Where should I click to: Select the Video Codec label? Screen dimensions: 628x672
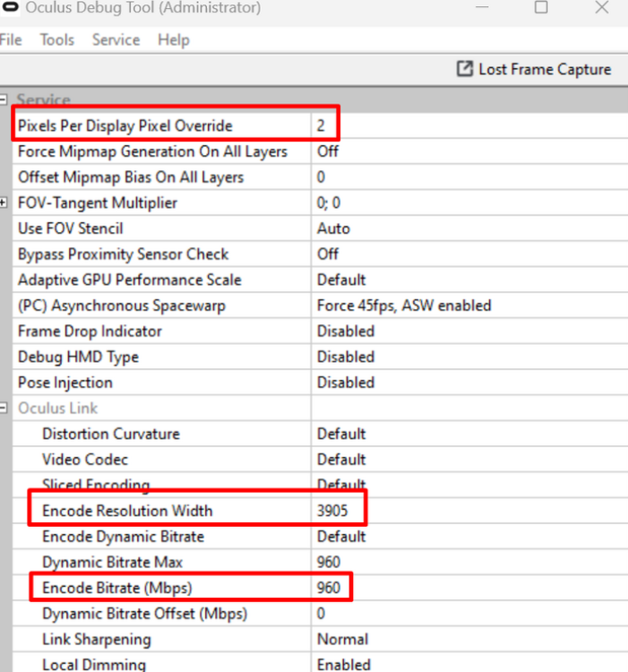coord(85,460)
